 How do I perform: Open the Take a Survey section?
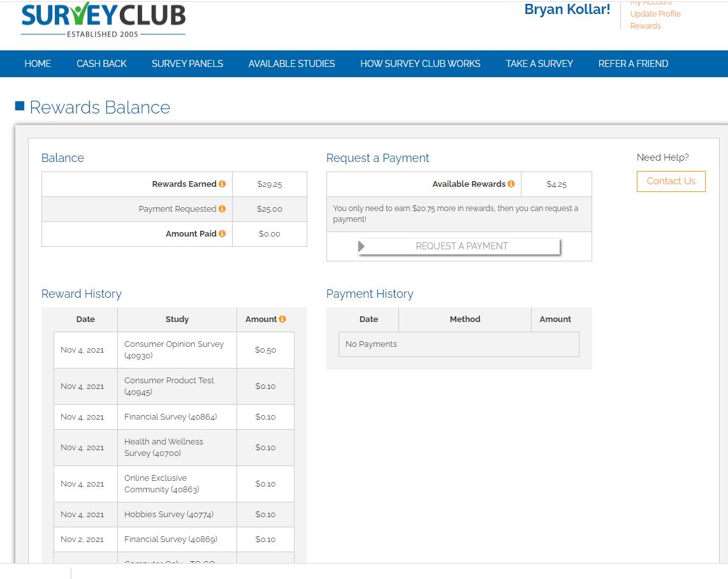click(539, 64)
